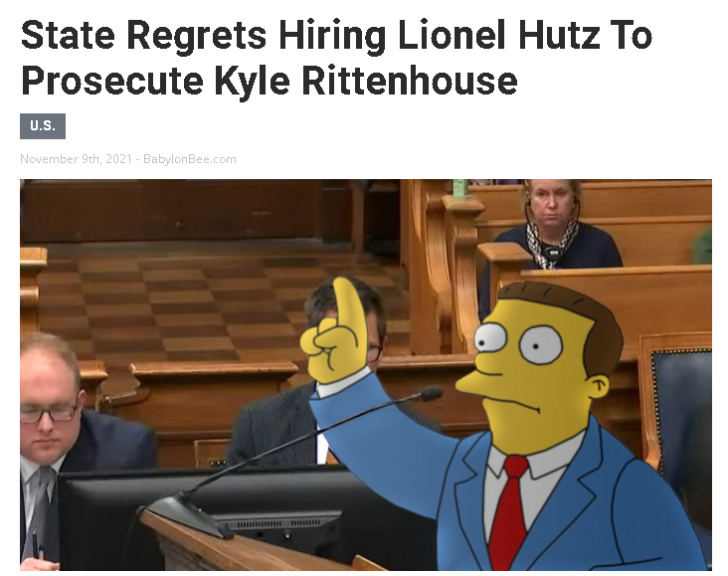Click the cartoon lawyer's ear

598,387
